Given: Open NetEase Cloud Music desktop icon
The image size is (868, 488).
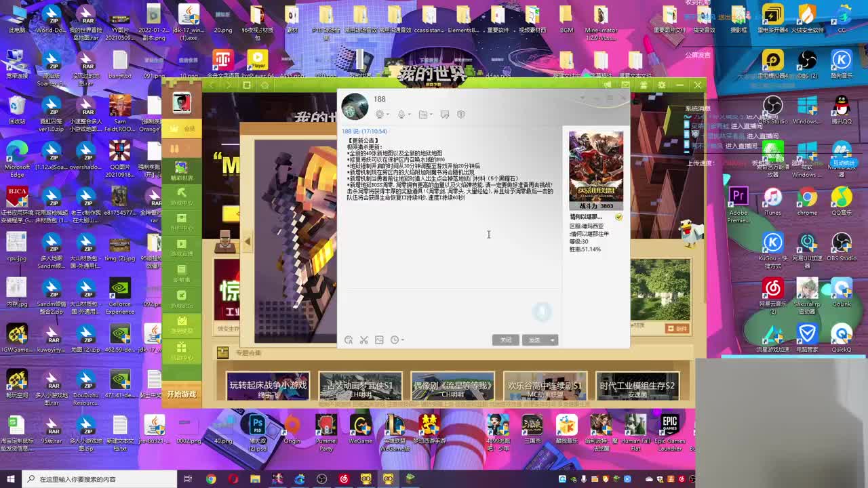Looking at the screenshot, I should click(773, 288).
